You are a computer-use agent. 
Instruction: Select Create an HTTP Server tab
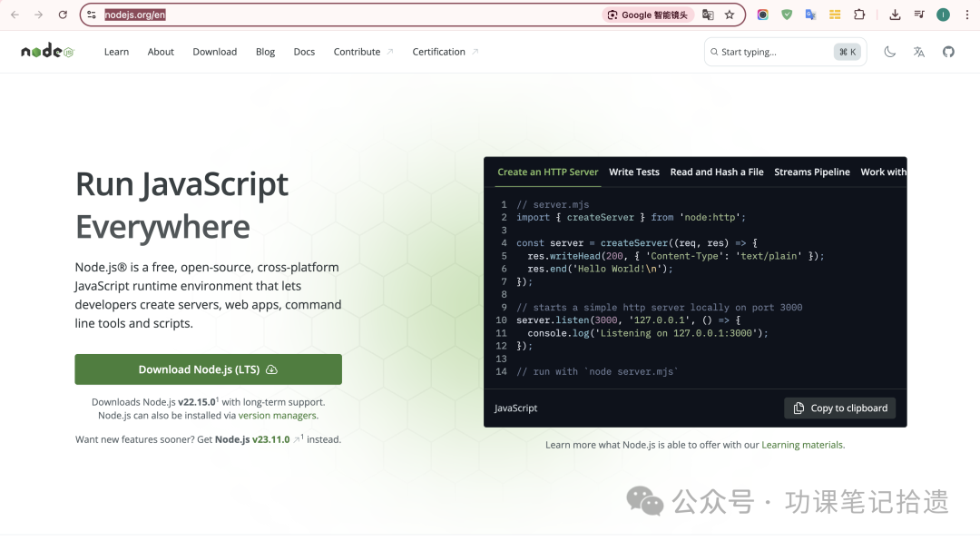coord(547,172)
